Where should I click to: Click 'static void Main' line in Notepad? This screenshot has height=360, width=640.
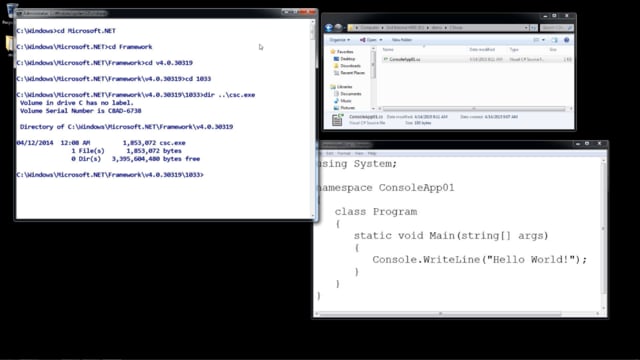(451, 236)
